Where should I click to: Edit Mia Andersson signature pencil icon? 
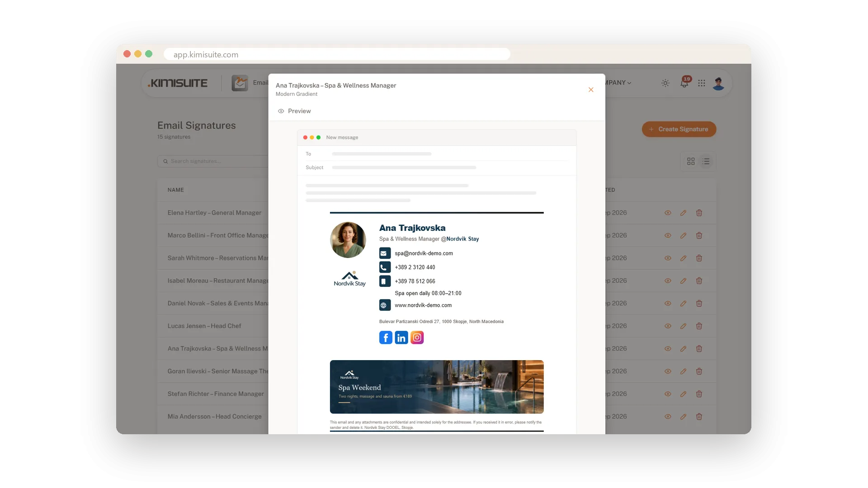683,416
